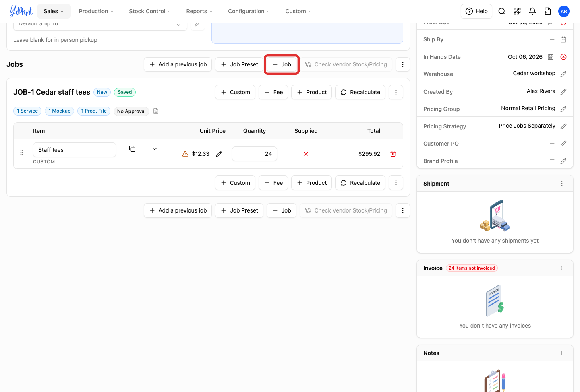
Task: Click the AR user avatar
Action: pyautogui.click(x=564, y=11)
